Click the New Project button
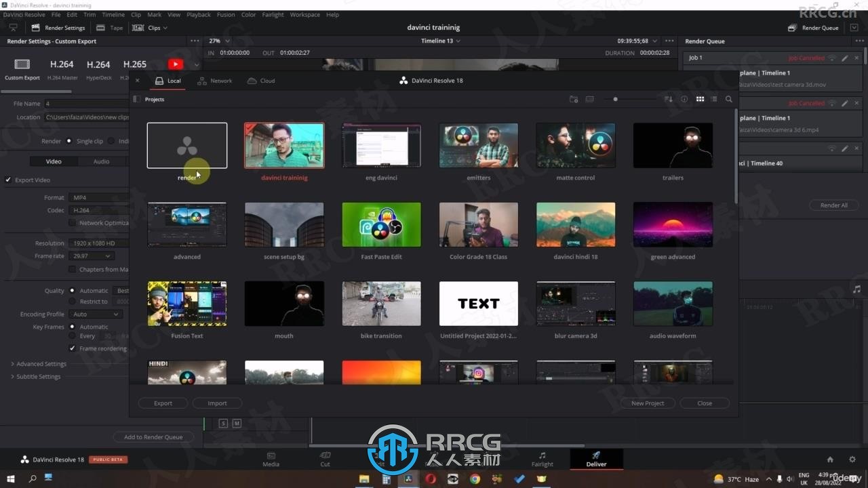 tap(648, 403)
